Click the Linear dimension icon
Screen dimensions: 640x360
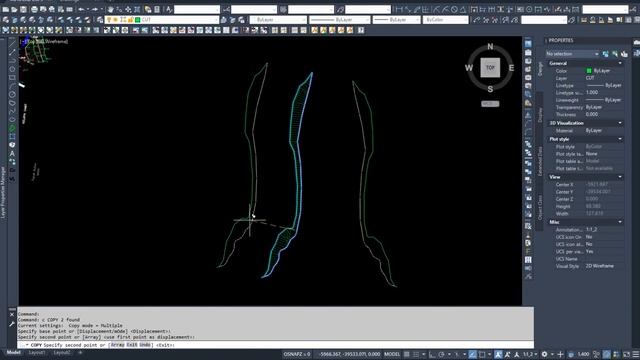click(x=399, y=9)
